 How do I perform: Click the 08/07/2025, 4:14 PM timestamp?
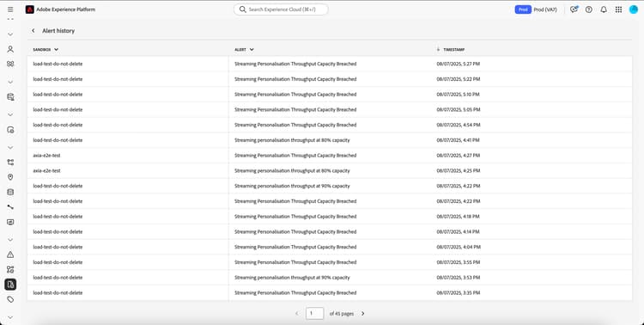click(x=459, y=231)
